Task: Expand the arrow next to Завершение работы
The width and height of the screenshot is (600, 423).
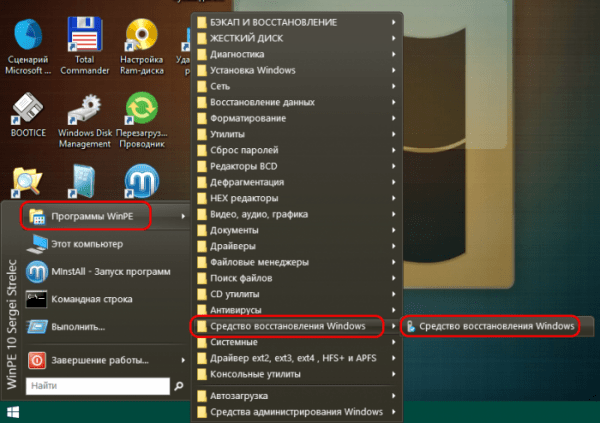Action: (x=183, y=360)
